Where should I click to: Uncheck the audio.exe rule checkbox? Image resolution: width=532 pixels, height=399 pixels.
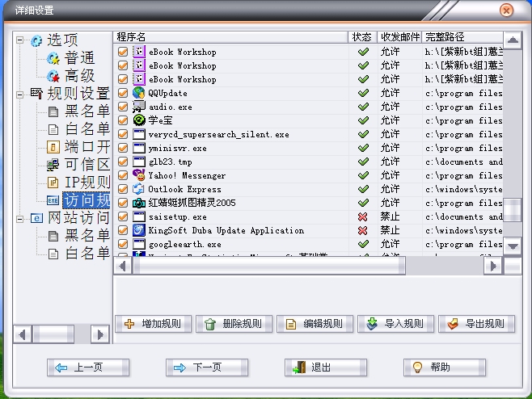coord(123,107)
